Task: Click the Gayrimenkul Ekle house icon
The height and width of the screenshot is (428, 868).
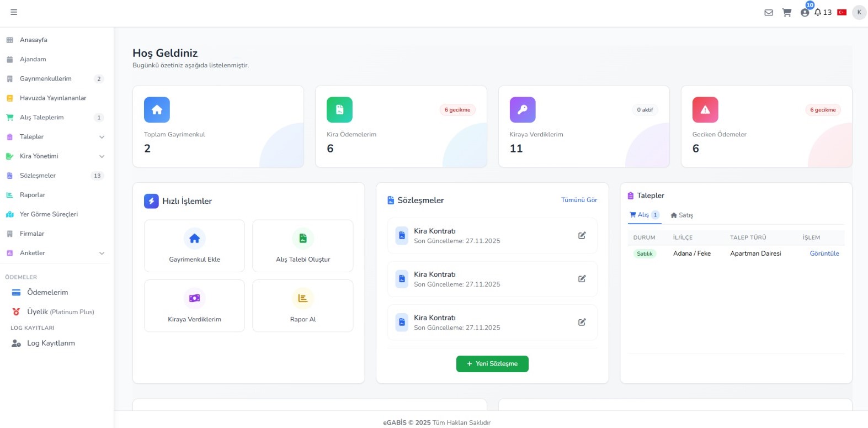Action: click(x=194, y=239)
